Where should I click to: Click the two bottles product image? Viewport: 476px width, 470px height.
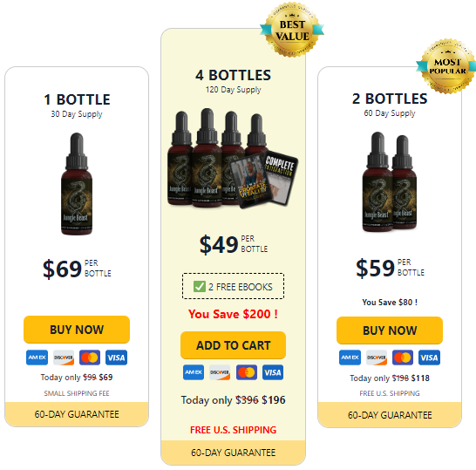(x=390, y=181)
